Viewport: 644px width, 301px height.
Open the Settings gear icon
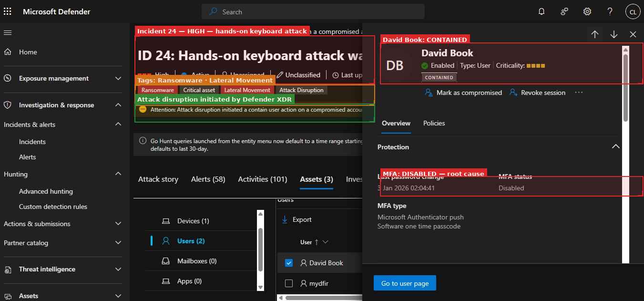click(587, 11)
